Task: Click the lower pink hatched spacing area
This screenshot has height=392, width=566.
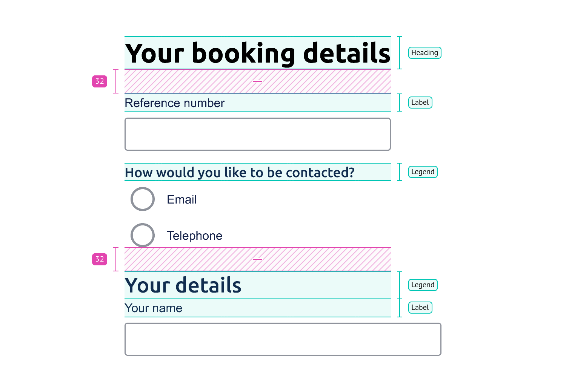Action: (258, 259)
